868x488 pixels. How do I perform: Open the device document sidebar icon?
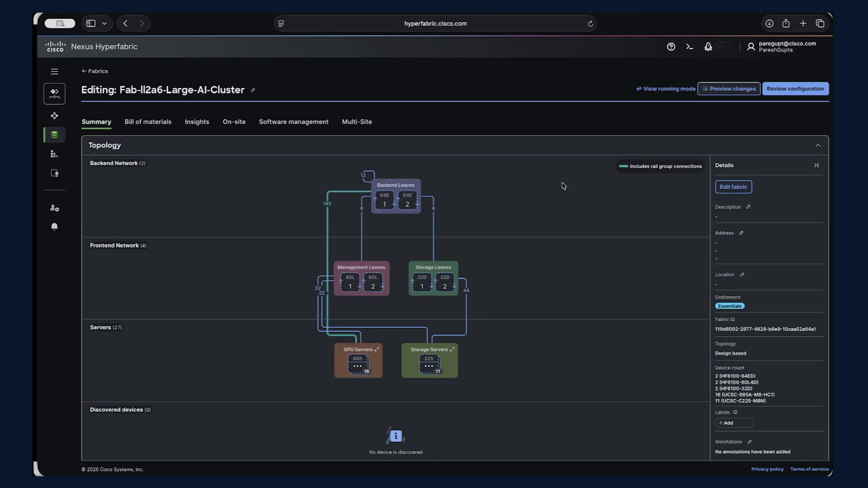click(x=54, y=173)
